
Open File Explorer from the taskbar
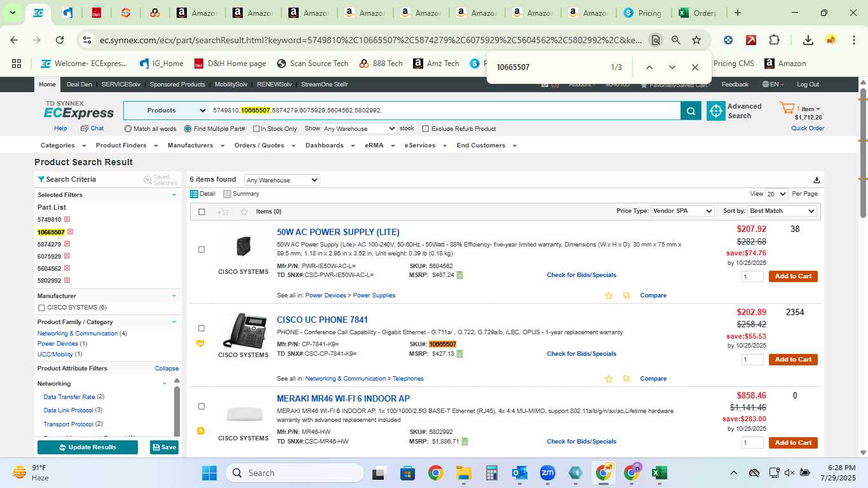[x=463, y=473]
